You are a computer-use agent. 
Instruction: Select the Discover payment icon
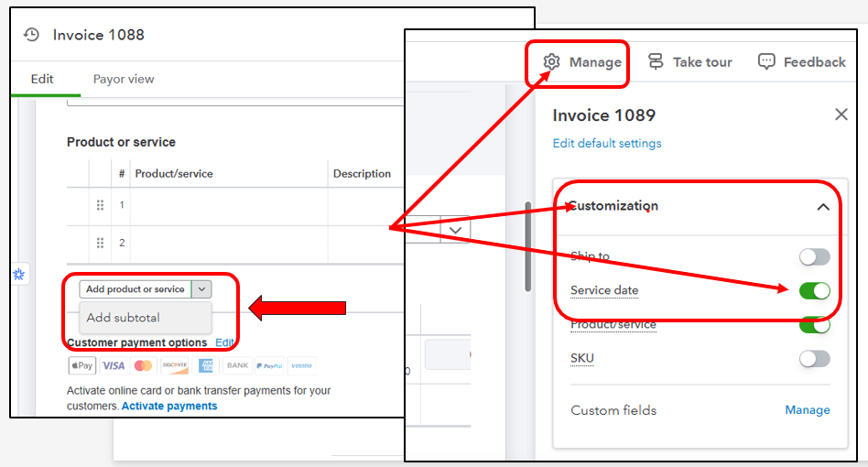click(174, 365)
